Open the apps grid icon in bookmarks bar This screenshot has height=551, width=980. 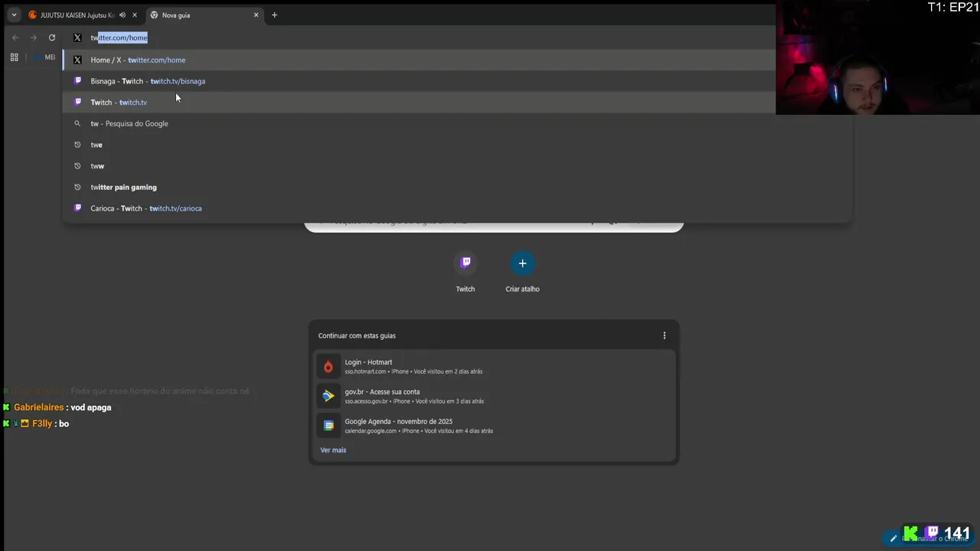pos(14,57)
